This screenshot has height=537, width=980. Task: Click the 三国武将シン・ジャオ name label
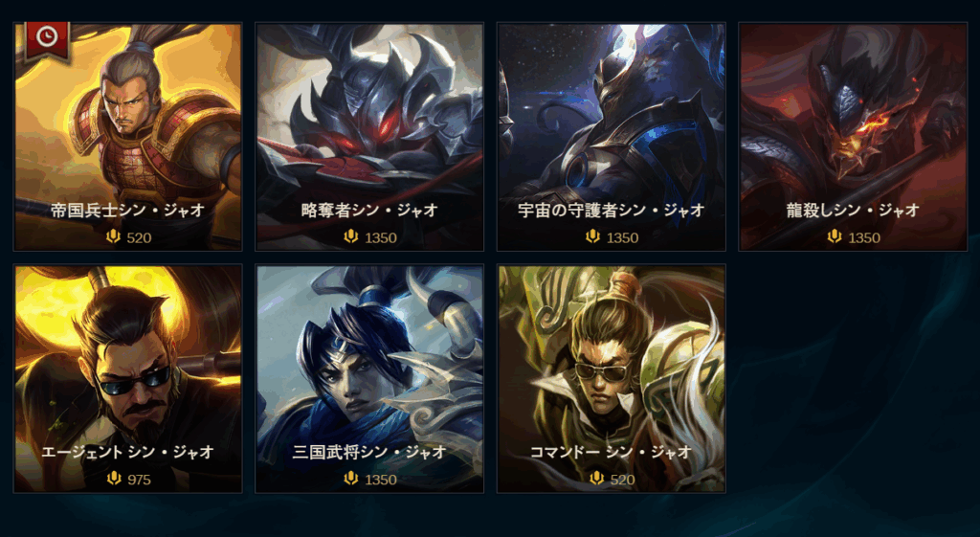(369, 452)
